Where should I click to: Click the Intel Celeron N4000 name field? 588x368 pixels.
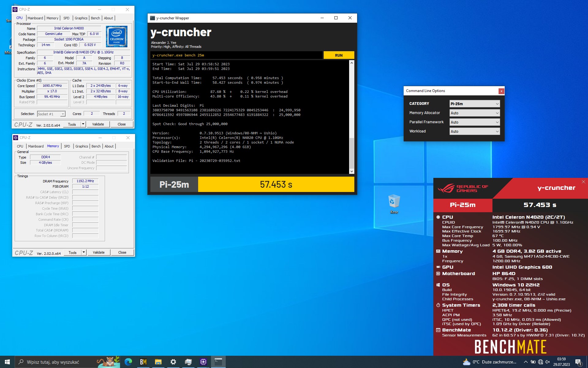coord(69,28)
